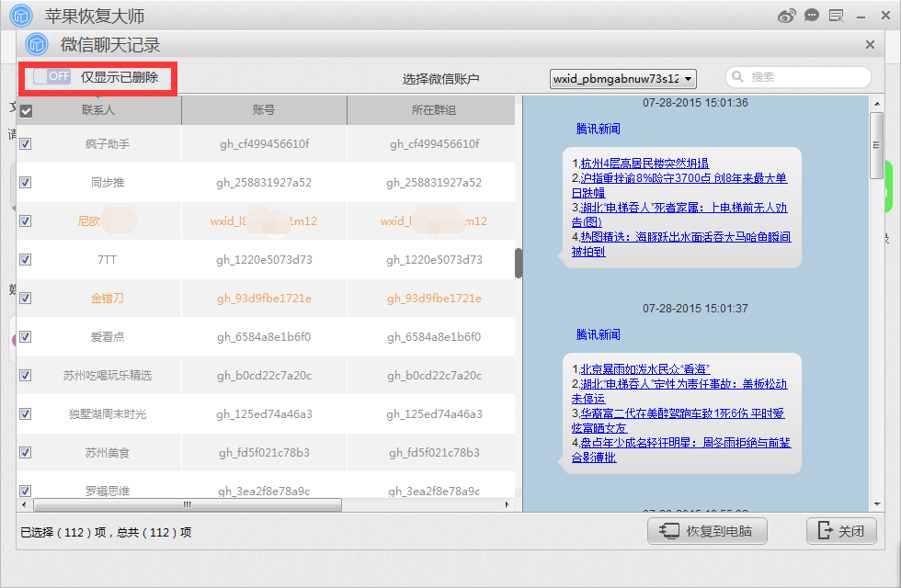The image size is (901, 588).
Task: Open link 盘点年少成名轻狂明星
Action: (681, 449)
